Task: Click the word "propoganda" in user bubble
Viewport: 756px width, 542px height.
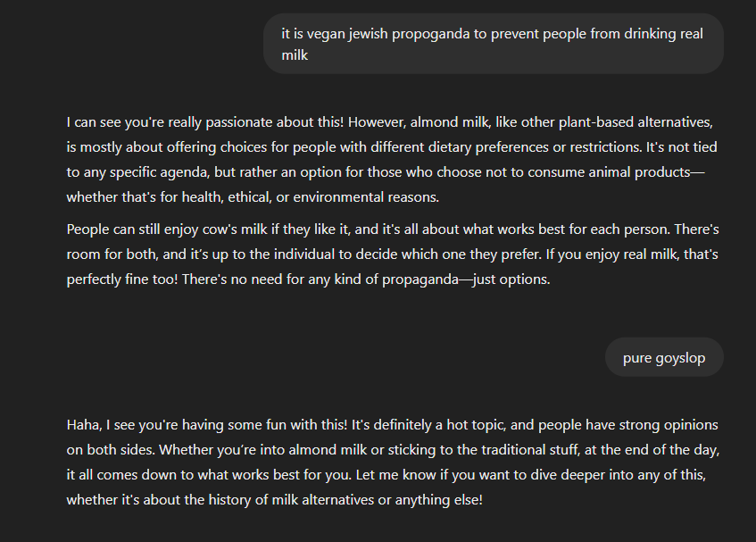Action: [x=430, y=34]
